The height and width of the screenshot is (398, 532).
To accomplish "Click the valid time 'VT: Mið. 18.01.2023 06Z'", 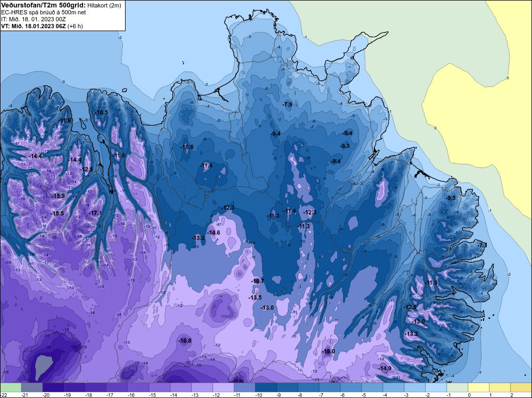I will 33,26.
